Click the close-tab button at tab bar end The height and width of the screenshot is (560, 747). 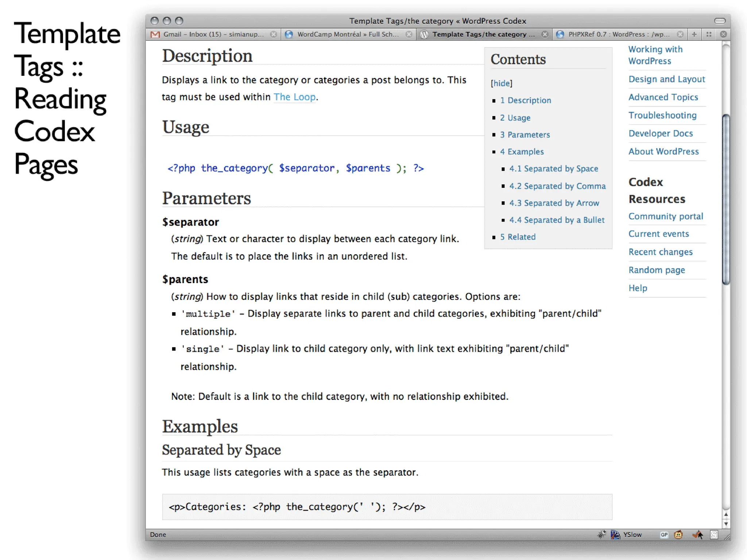(x=723, y=34)
